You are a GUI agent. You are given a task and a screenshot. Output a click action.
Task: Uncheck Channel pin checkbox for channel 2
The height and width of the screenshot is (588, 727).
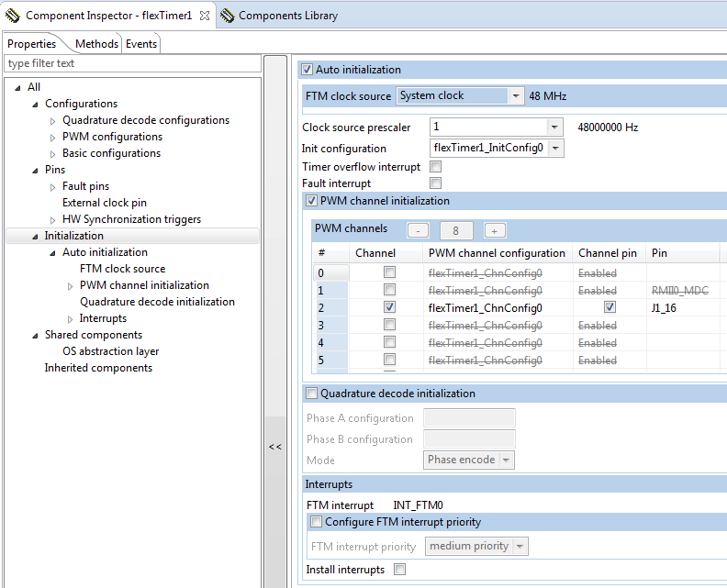pos(610,306)
